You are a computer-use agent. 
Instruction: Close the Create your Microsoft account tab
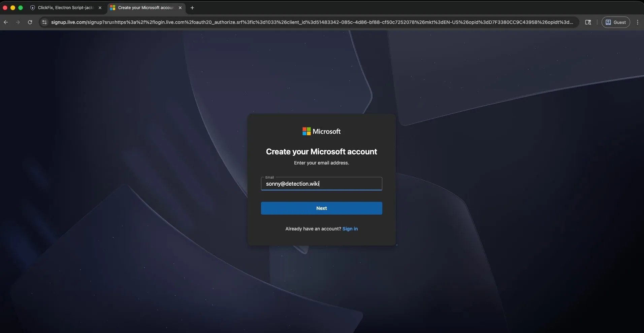(180, 8)
